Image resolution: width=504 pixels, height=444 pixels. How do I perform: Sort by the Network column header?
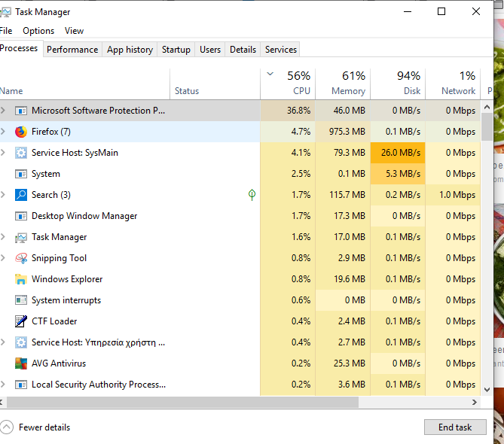453,84
